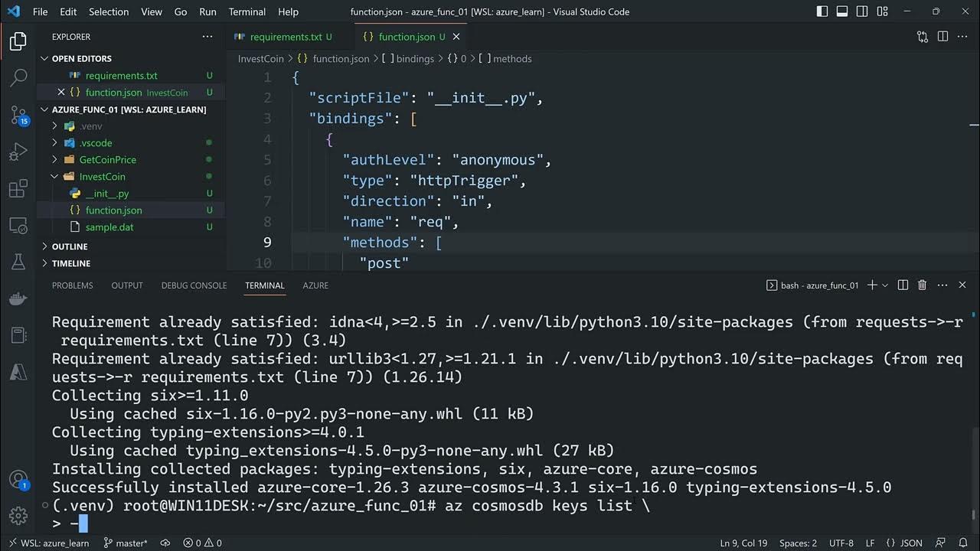This screenshot has height=551, width=980.
Task: Open the Docker view icon
Action: point(18,299)
